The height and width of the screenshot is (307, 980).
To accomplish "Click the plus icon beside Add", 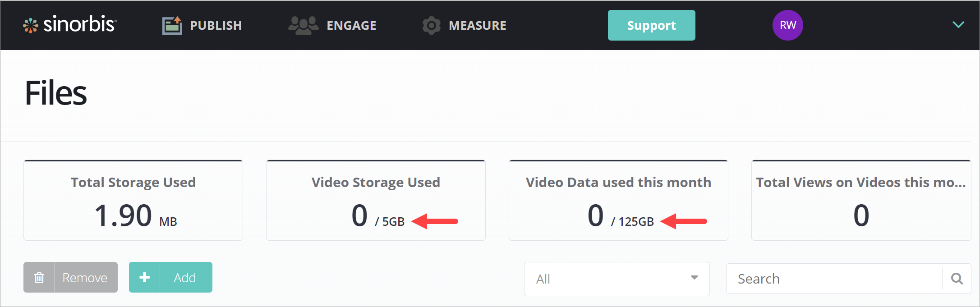I will (144, 278).
